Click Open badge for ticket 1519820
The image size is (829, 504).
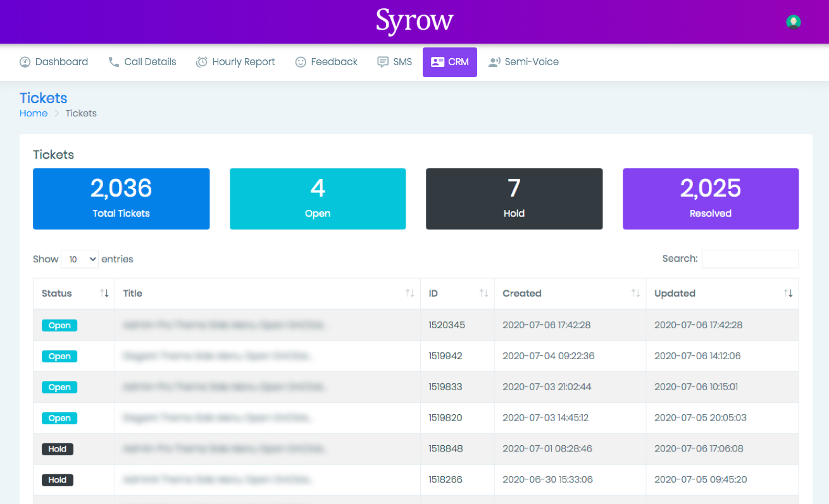(59, 419)
